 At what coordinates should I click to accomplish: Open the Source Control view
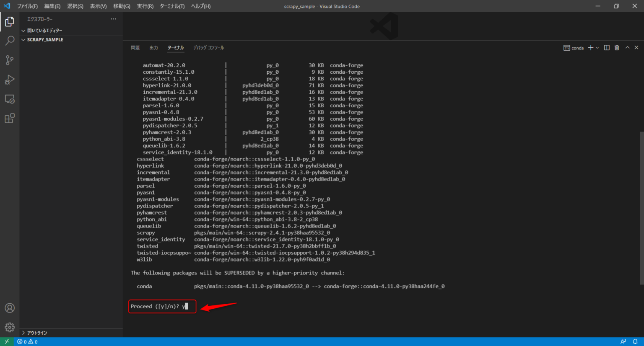click(x=9, y=60)
